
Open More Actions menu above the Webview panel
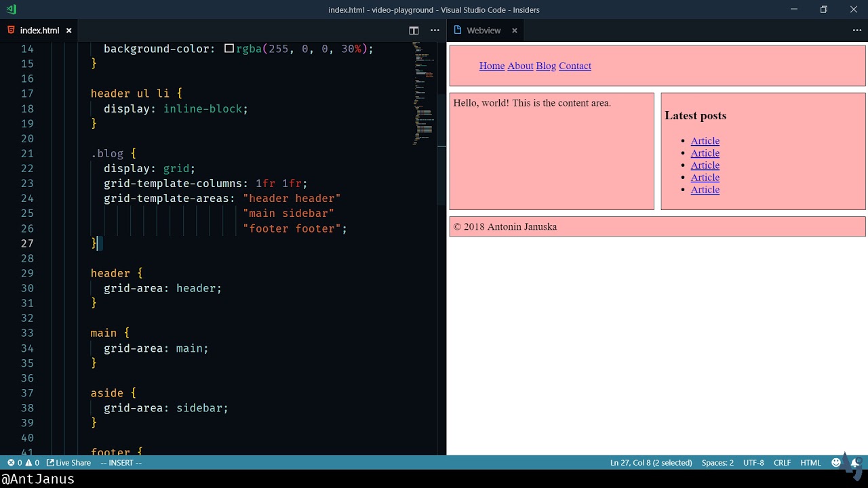[856, 30]
